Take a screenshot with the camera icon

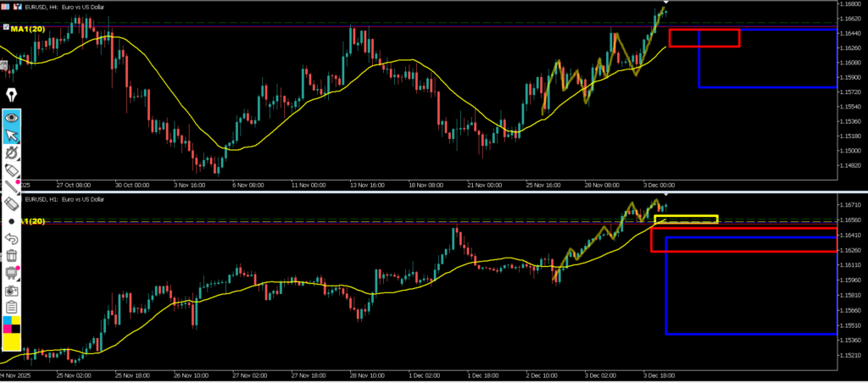coord(12,290)
